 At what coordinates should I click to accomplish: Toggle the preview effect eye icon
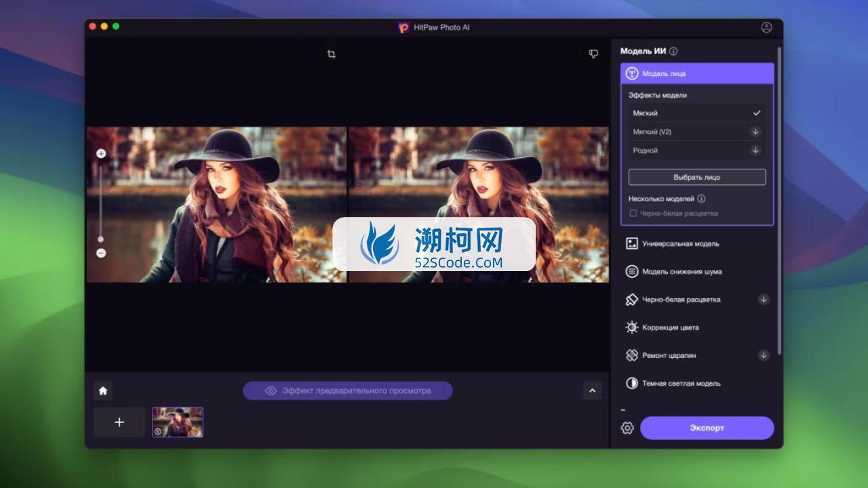[271, 390]
